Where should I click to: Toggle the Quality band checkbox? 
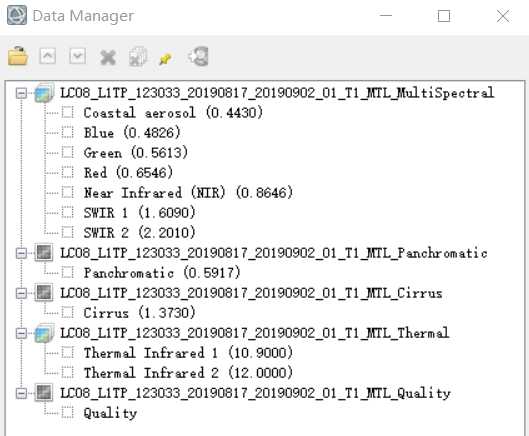[x=67, y=412]
